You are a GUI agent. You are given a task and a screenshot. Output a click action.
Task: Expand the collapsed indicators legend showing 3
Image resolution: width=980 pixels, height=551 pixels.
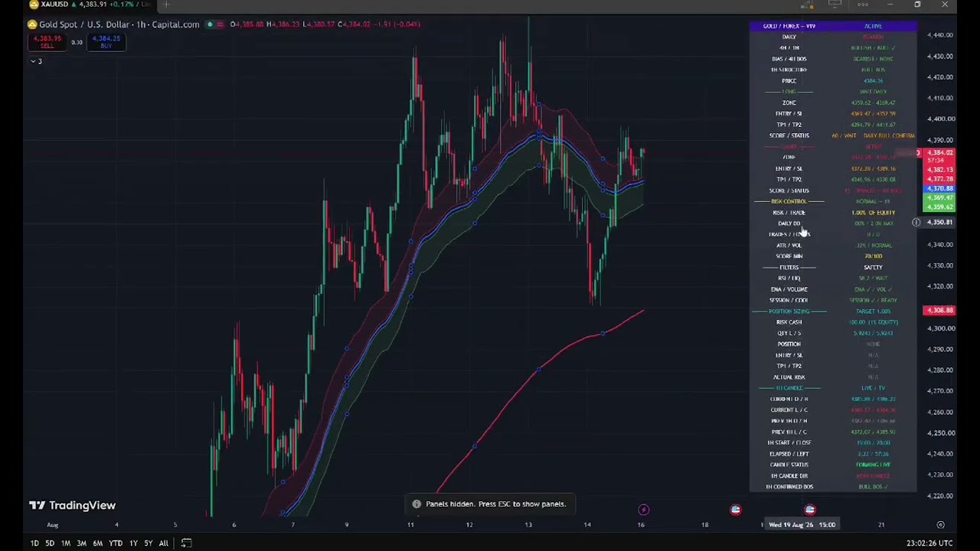coord(36,61)
